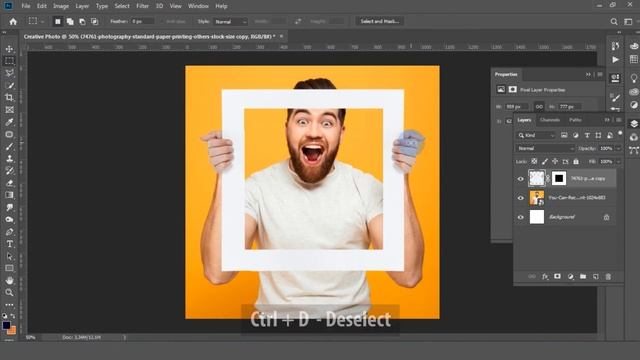Select the Clone Stamp tool
Image resolution: width=640 pixels, height=360 pixels.
pyautogui.click(x=9, y=159)
